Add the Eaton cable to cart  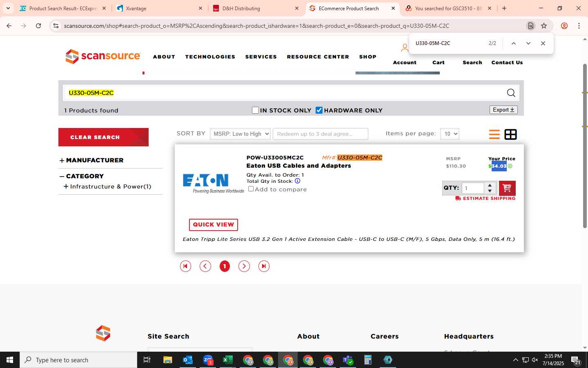pyautogui.click(x=507, y=188)
